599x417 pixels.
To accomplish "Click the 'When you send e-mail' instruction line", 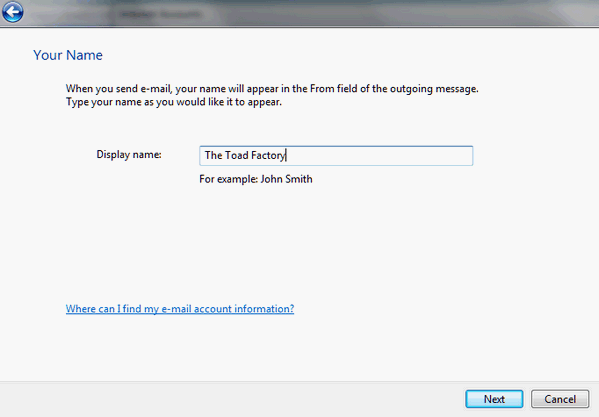I will (272, 89).
